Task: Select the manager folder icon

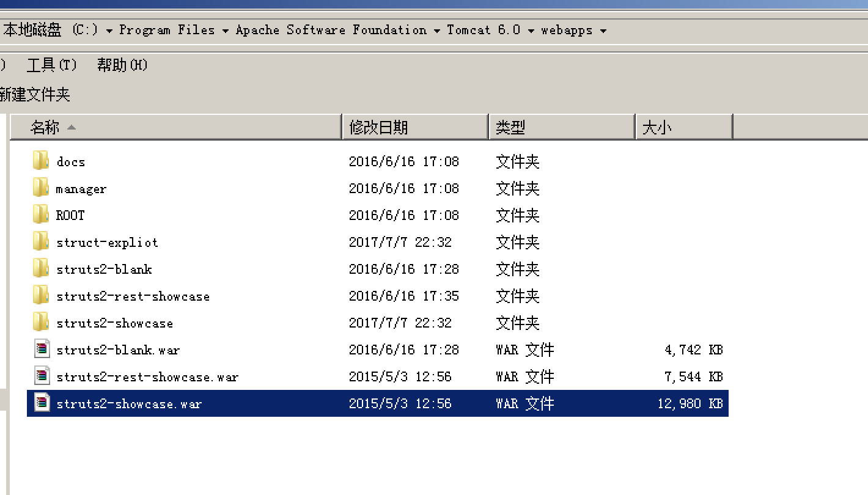Action: [x=41, y=188]
